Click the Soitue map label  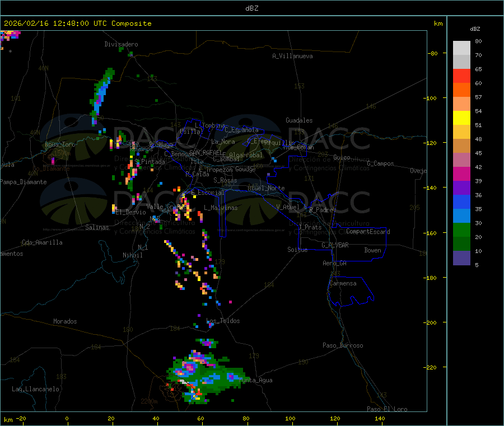tap(297, 250)
